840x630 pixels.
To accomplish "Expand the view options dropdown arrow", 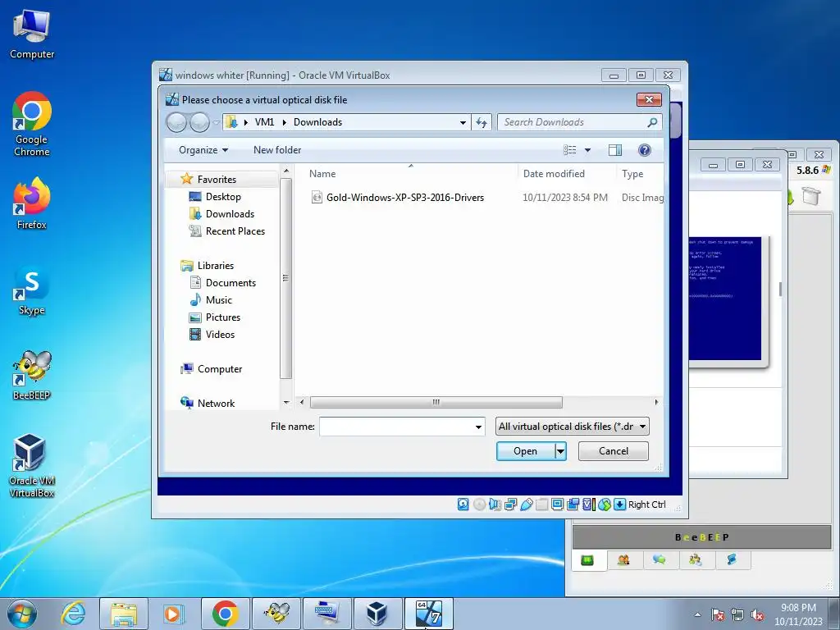I will point(587,150).
